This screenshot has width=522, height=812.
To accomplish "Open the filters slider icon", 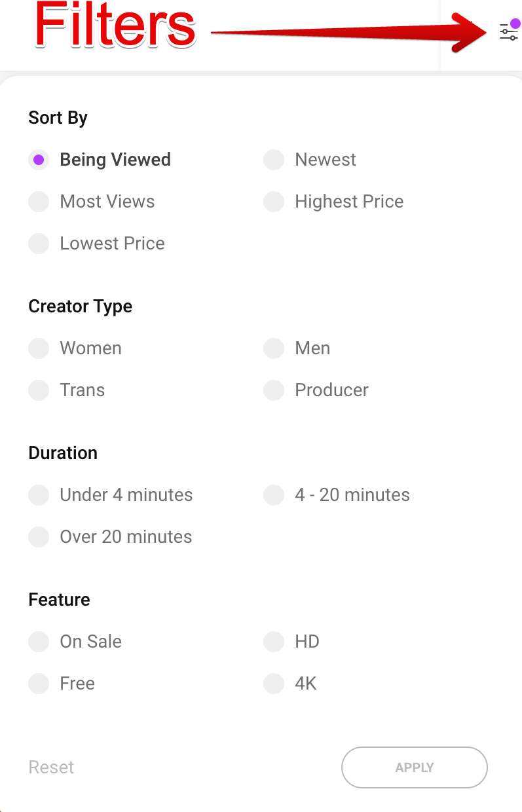I will click(x=508, y=32).
